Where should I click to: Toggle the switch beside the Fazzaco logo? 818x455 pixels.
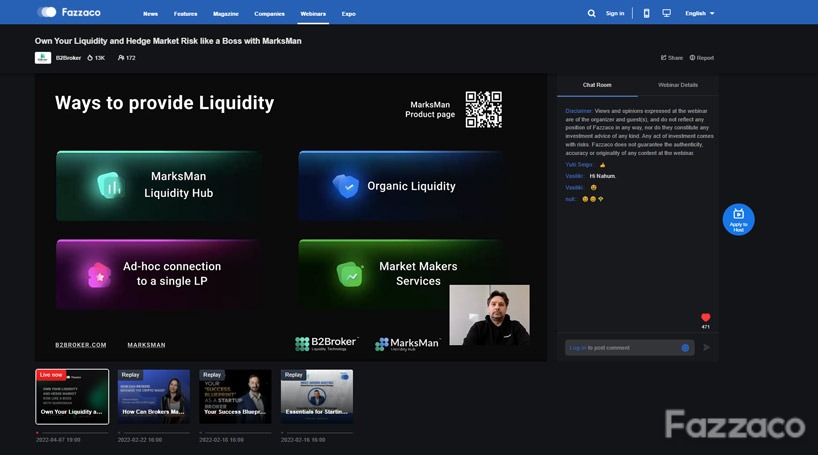(46, 12)
